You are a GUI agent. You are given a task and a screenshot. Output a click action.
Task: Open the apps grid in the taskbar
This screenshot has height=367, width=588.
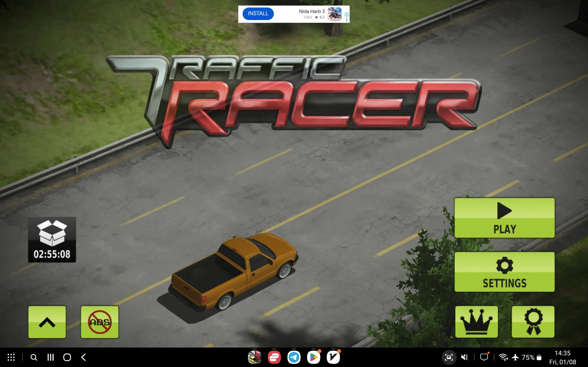11,357
